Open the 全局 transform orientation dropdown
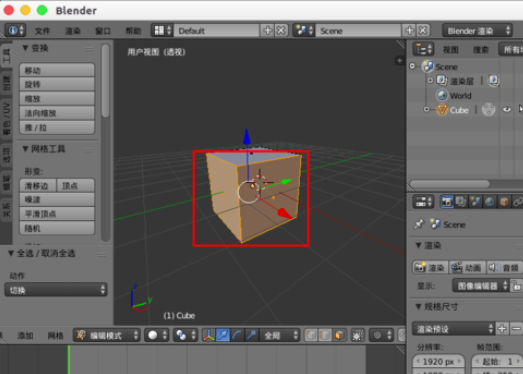 pos(280,335)
